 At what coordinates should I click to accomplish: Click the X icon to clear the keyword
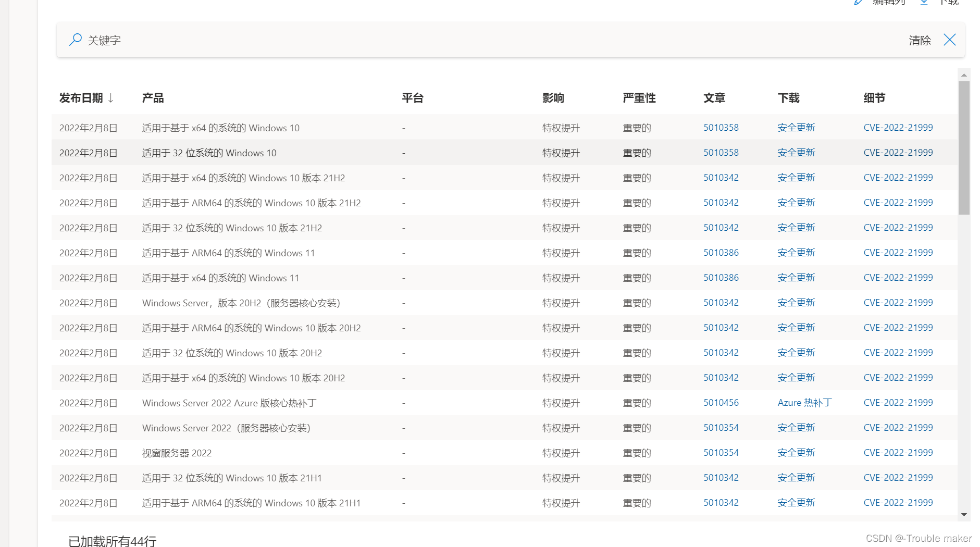(x=949, y=40)
